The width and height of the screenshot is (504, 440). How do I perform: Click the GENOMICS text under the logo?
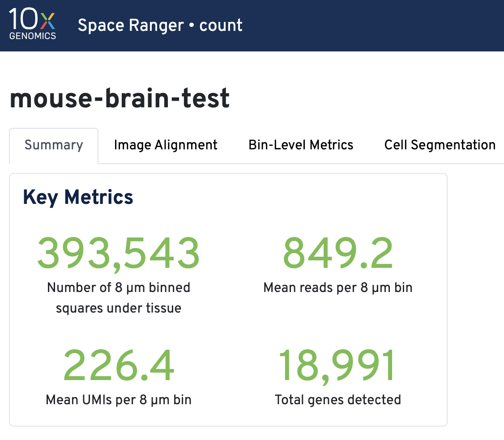click(32, 36)
